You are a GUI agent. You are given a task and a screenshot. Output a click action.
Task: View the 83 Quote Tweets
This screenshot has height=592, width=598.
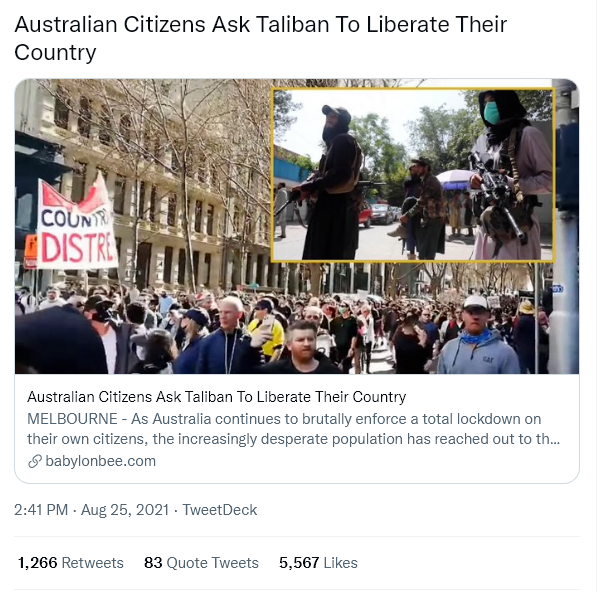[201, 563]
